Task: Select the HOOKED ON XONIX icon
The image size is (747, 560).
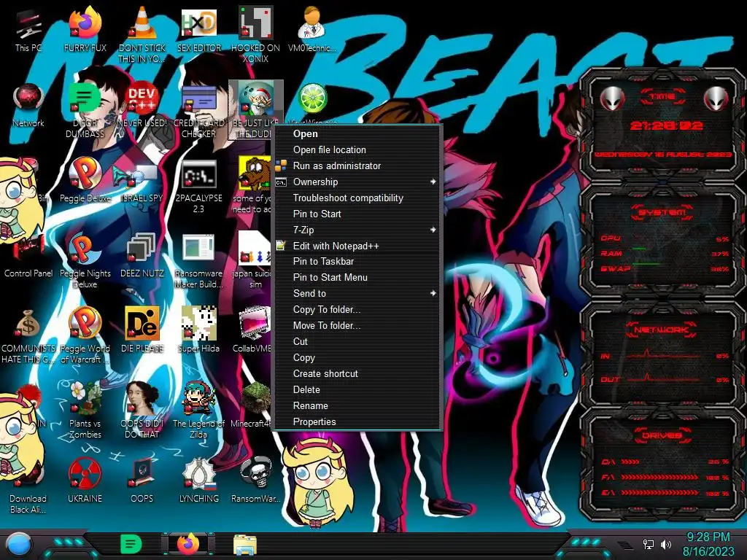Action: [255, 34]
